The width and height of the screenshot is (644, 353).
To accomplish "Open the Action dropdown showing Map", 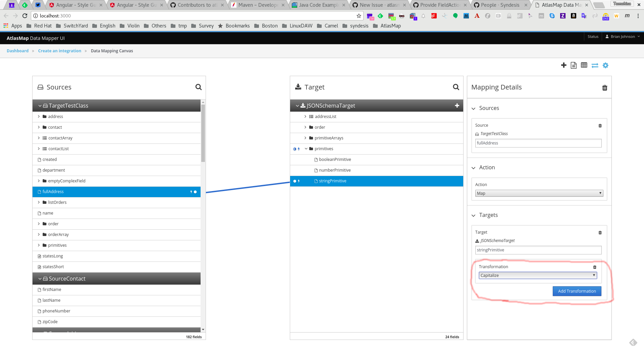I will (x=539, y=193).
